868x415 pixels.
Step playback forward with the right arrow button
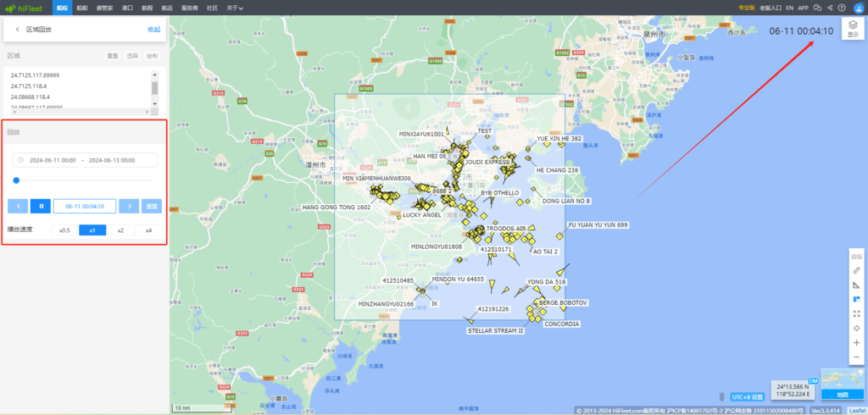tap(129, 207)
